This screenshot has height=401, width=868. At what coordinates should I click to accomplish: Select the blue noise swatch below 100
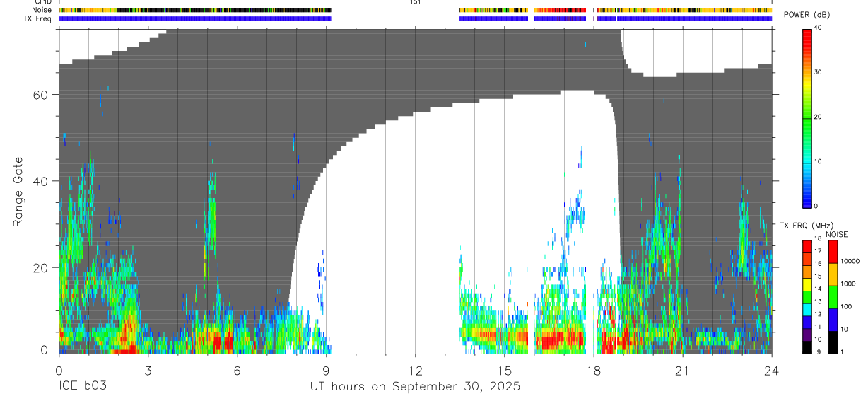pos(833,320)
